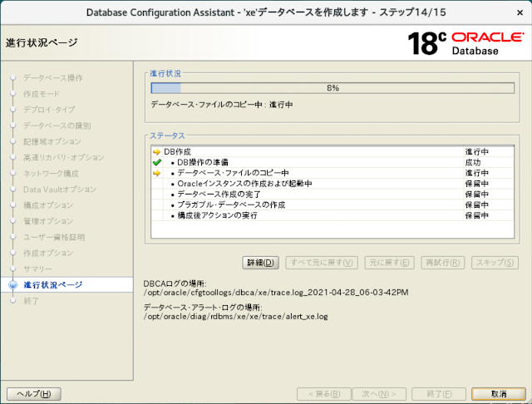Open help with ヘルプ(H) button
Viewport: 532px width, 404px height.
click(34, 394)
